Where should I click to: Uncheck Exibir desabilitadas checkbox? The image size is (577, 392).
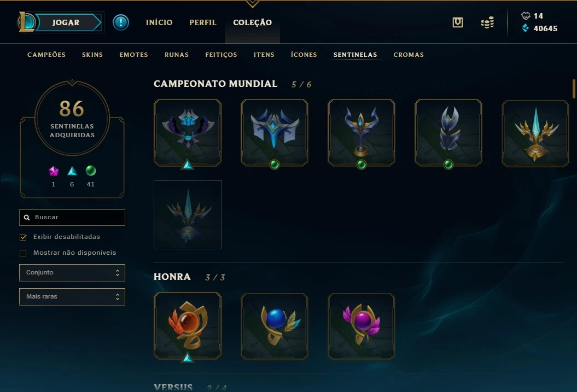(x=23, y=237)
